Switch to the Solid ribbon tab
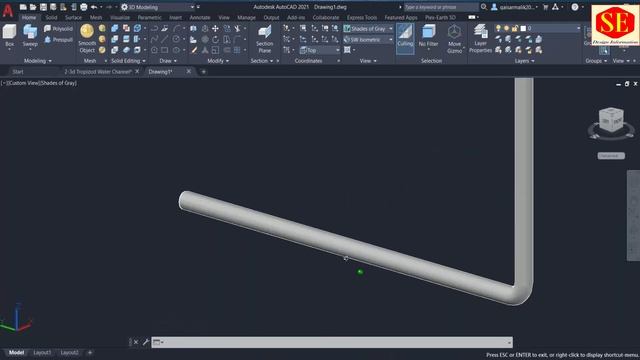Viewport: 640px width, 360px height. (51, 18)
